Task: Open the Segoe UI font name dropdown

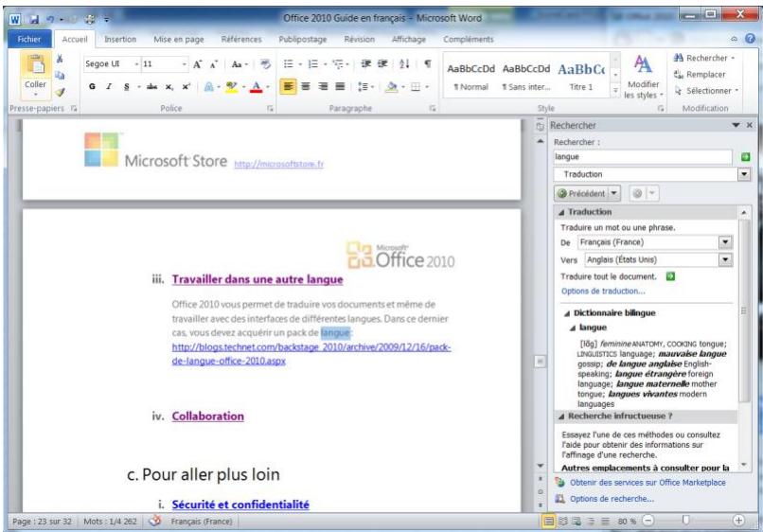Action: 136,64
